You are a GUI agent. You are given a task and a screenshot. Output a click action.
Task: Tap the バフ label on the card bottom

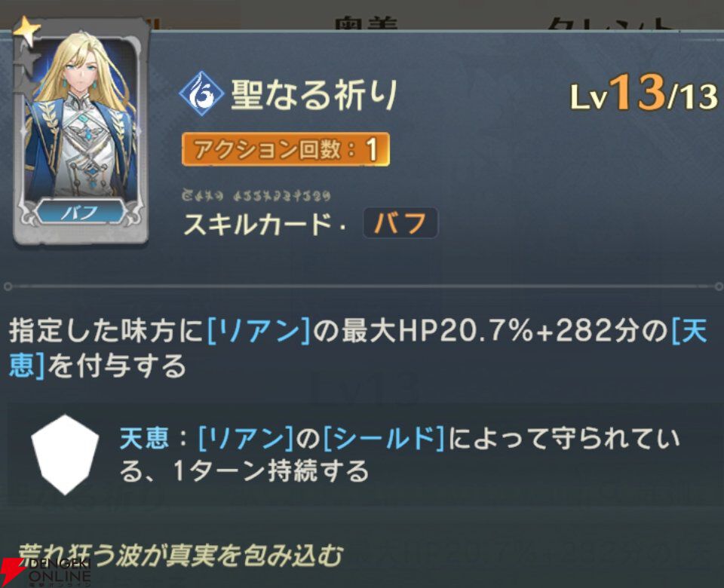point(81,213)
